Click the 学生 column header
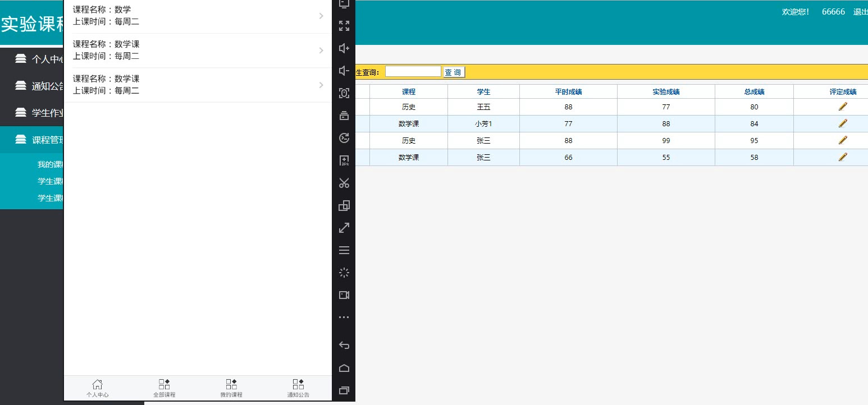This screenshot has height=405, width=868. (483, 91)
